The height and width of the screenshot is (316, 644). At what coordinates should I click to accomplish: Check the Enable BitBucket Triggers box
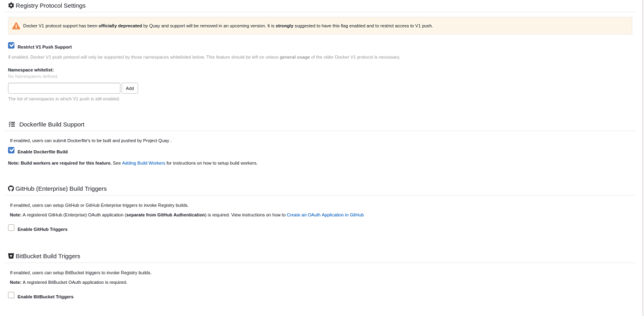tap(11, 296)
